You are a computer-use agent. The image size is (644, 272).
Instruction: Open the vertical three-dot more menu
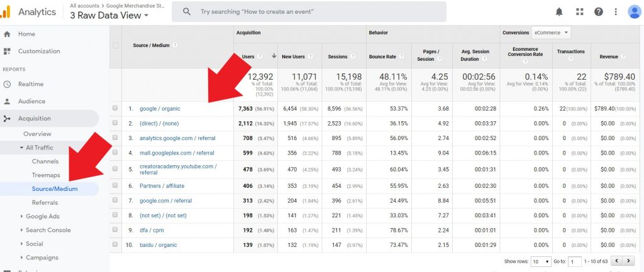[x=616, y=12]
